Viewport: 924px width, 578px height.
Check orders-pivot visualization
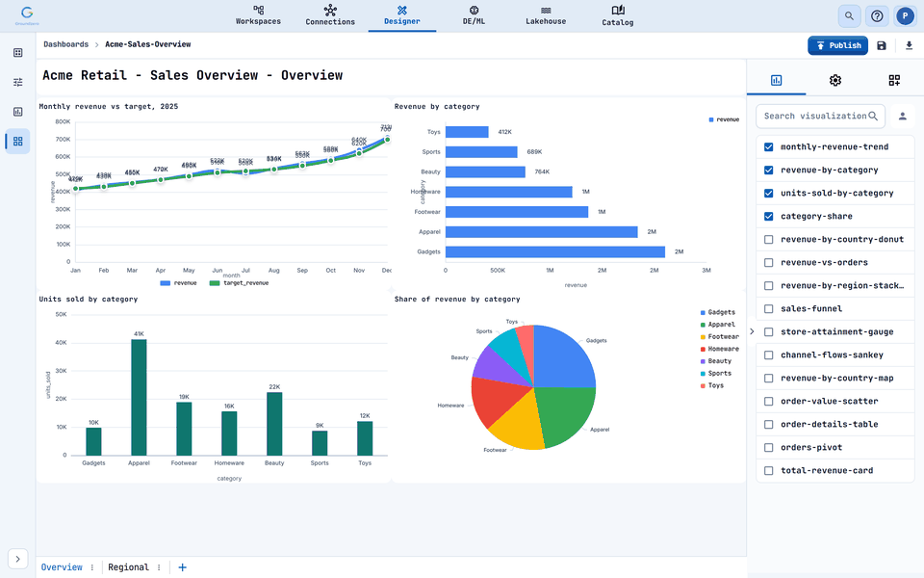click(768, 448)
